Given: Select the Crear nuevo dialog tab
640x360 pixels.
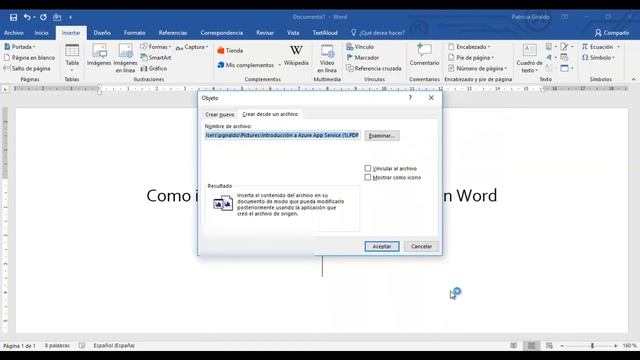Looking at the screenshot, I should point(220,114).
